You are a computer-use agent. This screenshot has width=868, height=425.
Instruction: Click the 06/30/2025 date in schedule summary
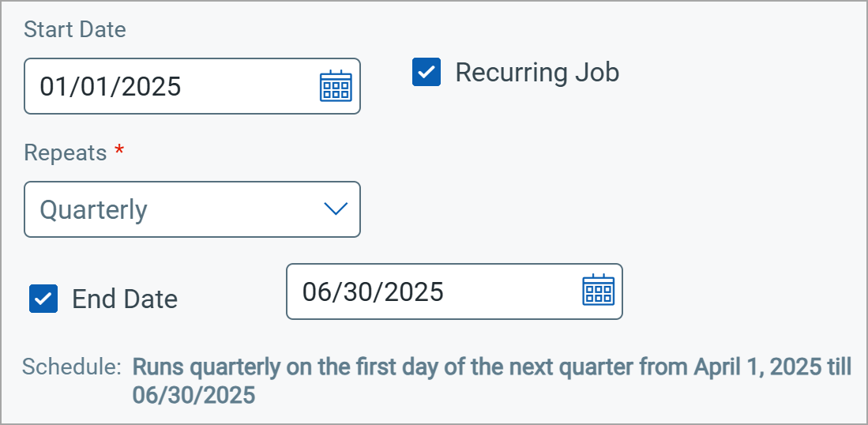click(194, 395)
